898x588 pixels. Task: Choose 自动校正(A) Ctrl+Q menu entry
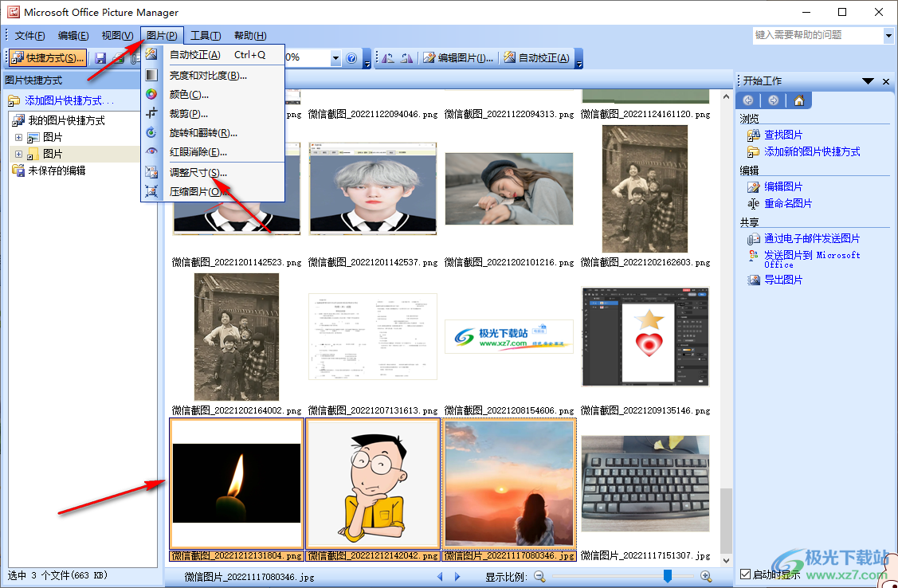click(x=213, y=55)
